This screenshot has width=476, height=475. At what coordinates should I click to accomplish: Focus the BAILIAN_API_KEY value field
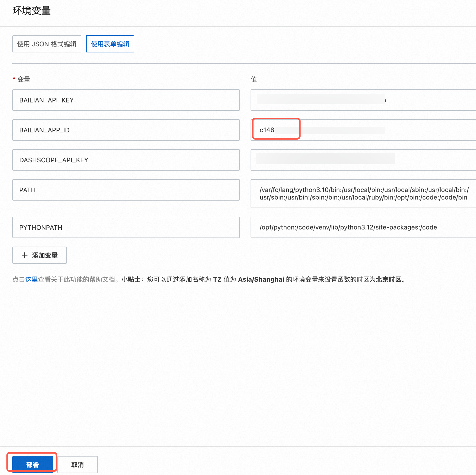click(363, 100)
